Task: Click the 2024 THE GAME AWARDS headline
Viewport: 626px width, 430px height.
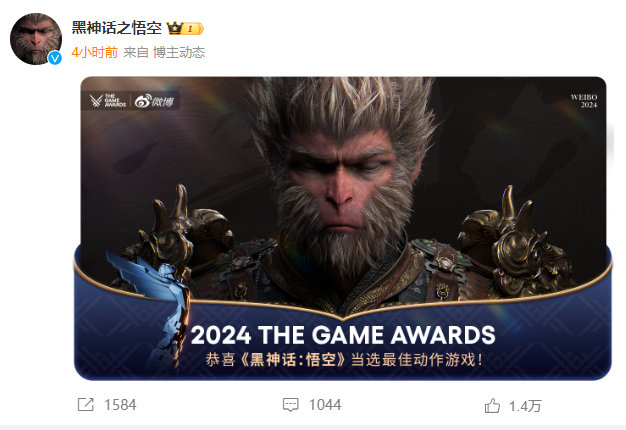Action: [343, 335]
